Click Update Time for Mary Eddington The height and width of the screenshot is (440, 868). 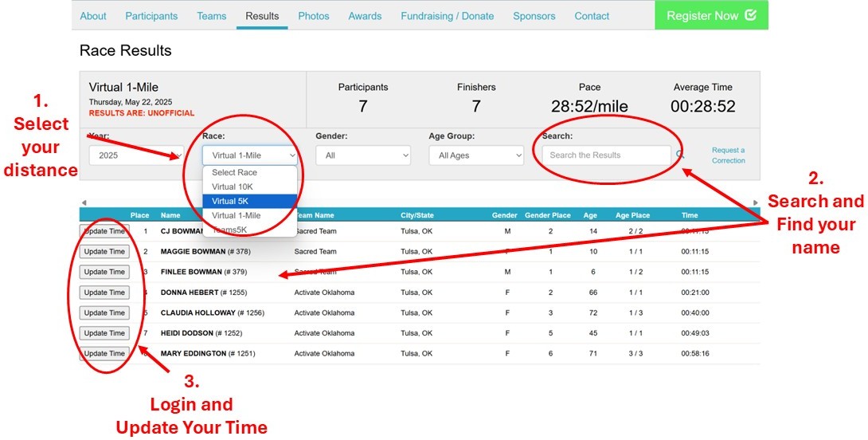(105, 353)
